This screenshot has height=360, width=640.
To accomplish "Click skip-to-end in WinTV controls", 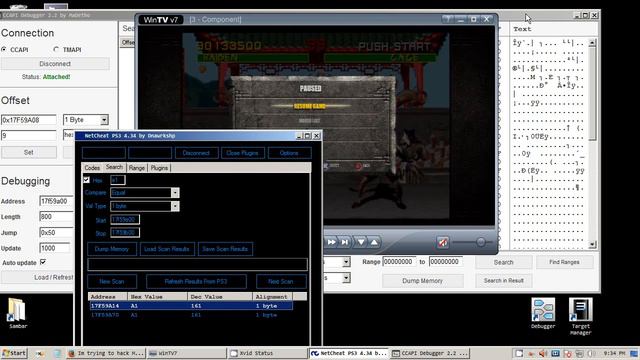I will tap(345, 242).
